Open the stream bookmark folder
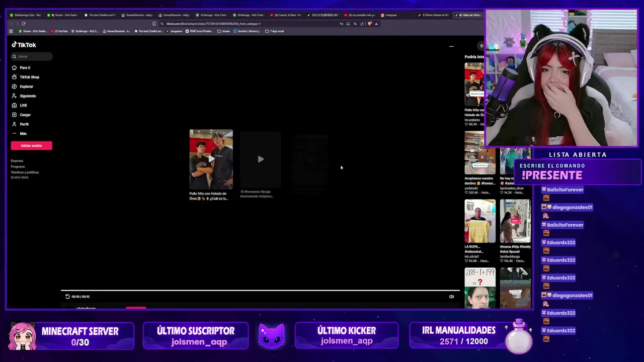This screenshot has height=362, width=644. (x=223, y=31)
